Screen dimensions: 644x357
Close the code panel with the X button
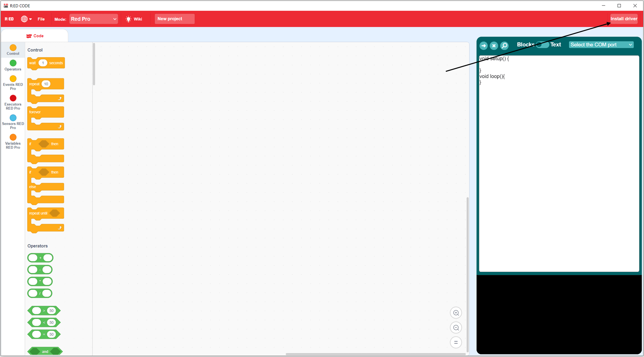(x=494, y=45)
